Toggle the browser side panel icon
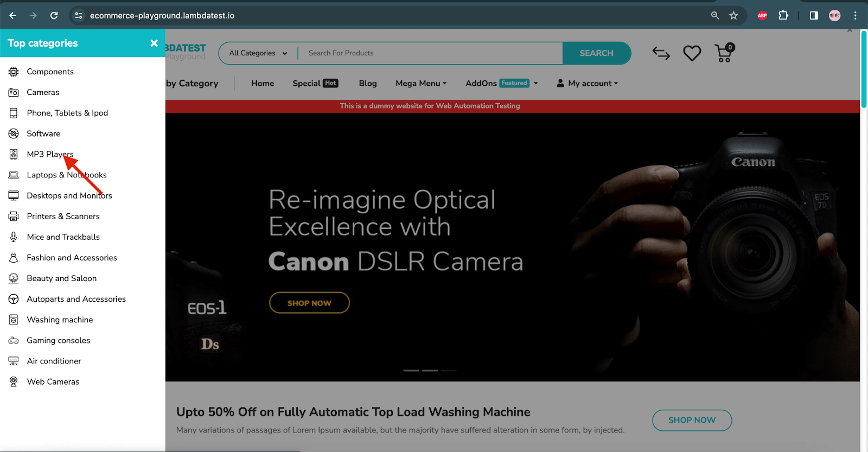Viewport: 868px width, 452px height. (814, 16)
